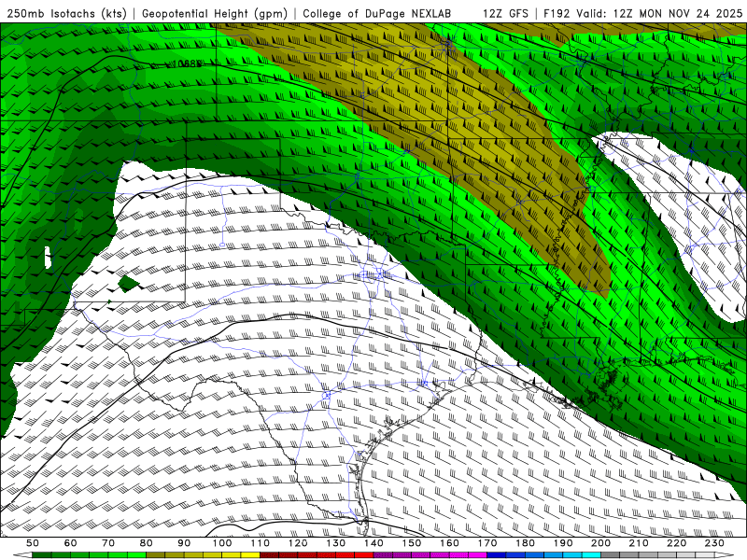Click the 140 label on the color bar

coord(373,543)
